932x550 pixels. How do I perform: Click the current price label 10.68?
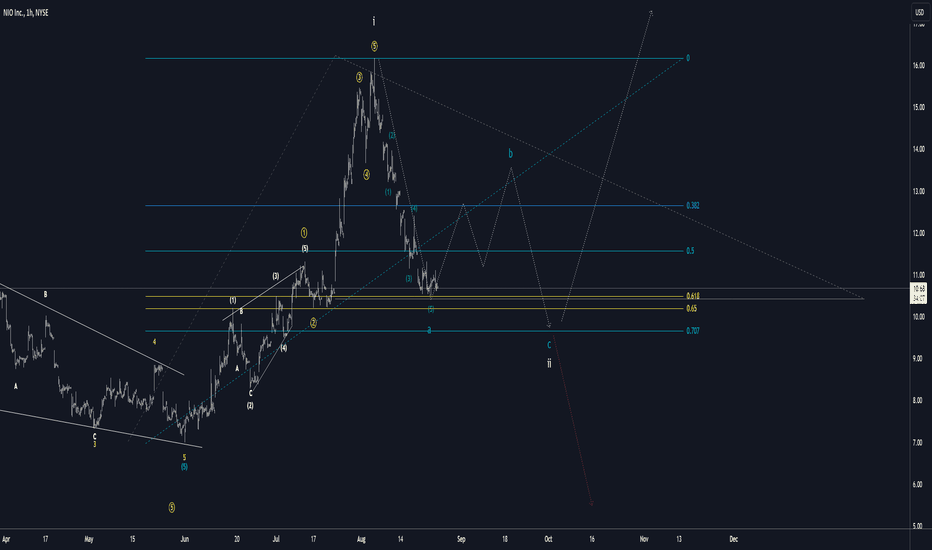[x=919, y=289]
